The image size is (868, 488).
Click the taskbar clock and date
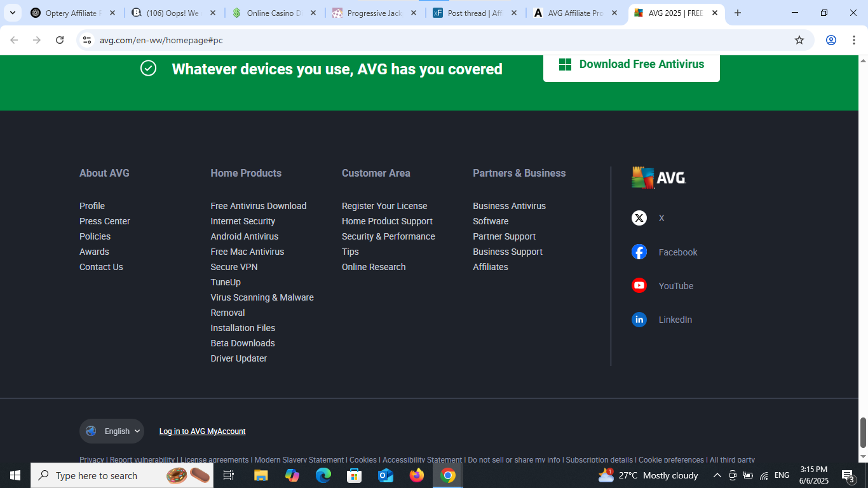[813, 475]
